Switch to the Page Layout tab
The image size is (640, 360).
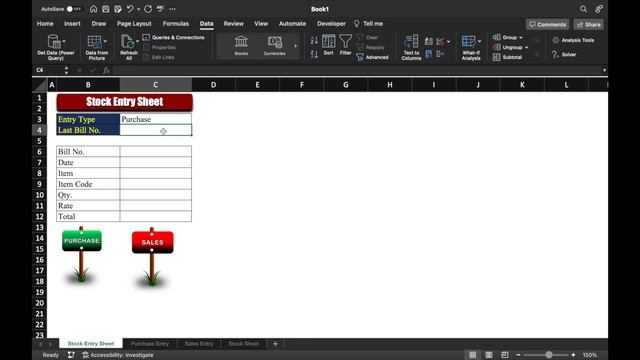pyautogui.click(x=134, y=24)
